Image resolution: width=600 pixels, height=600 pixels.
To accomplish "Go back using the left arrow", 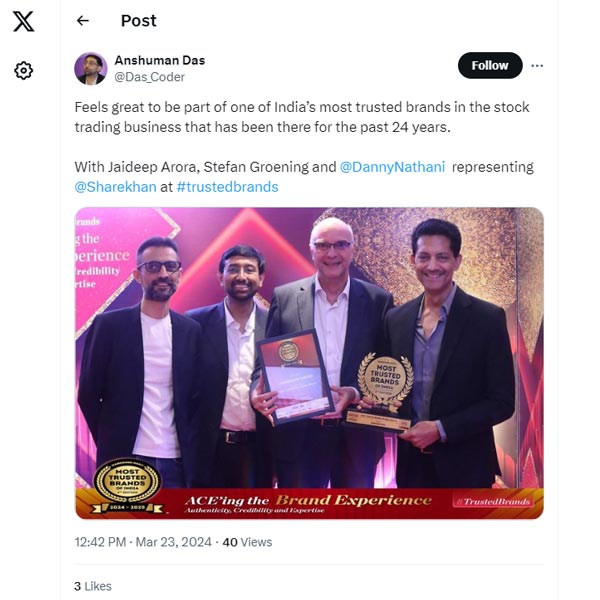I will 83,21.
